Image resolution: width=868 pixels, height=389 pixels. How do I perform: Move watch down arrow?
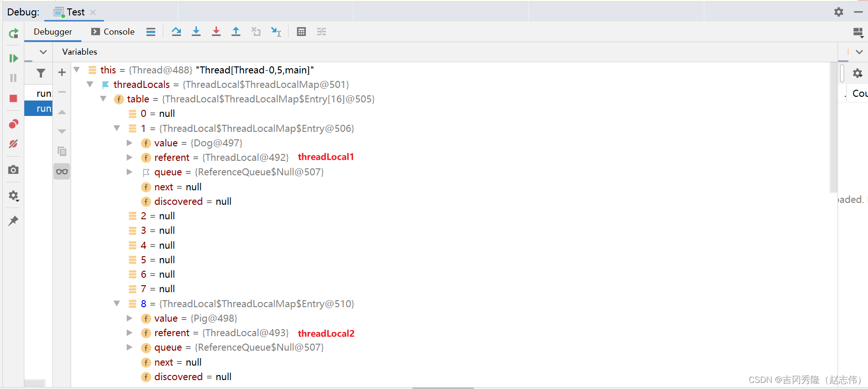coord(62,131)
